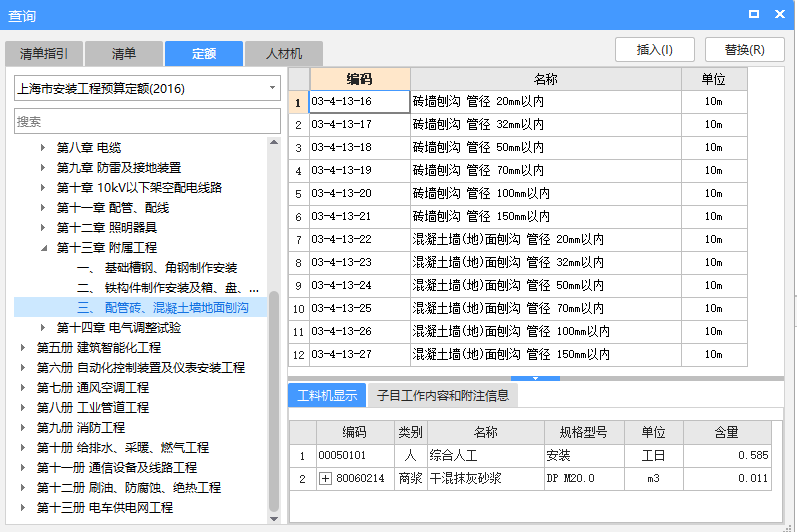Expand 第十二章 照明器具 node

[43, 228]
